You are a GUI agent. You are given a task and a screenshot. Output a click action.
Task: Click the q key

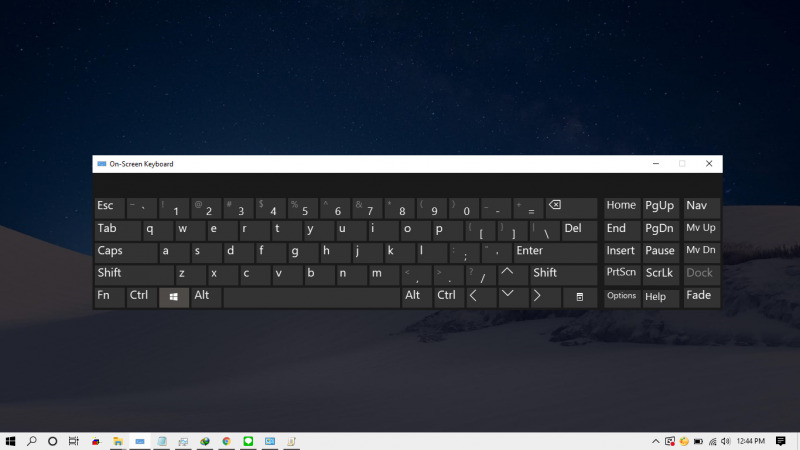(x=158, y=230)
